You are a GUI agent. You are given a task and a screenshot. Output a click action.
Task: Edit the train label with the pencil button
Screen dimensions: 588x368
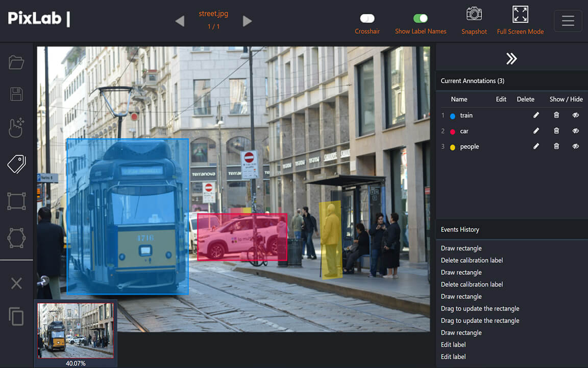(536, 115)
